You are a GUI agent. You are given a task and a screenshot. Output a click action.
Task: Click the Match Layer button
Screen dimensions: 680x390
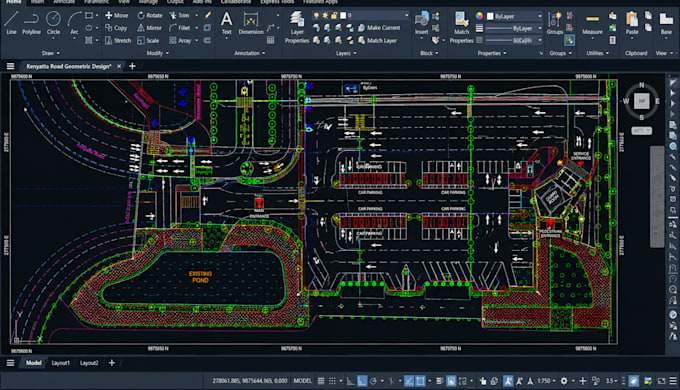[x=377, y=40]
